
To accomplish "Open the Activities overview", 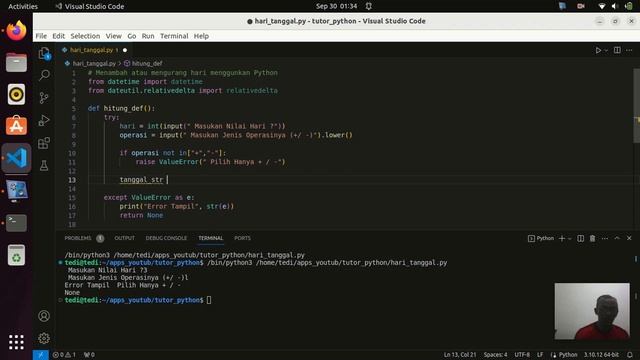I will point(23,6).
